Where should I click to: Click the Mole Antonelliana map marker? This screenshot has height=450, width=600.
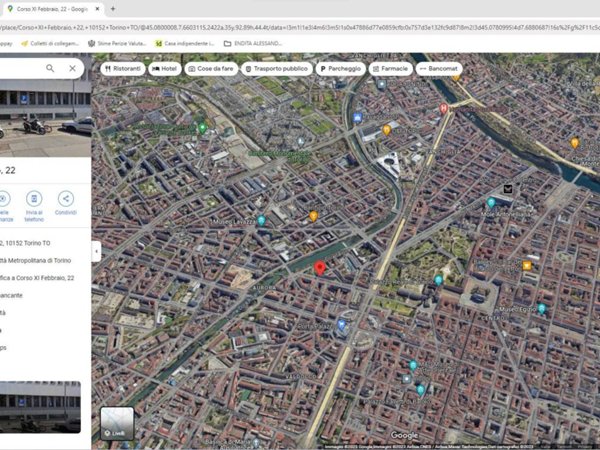point(491,203)
